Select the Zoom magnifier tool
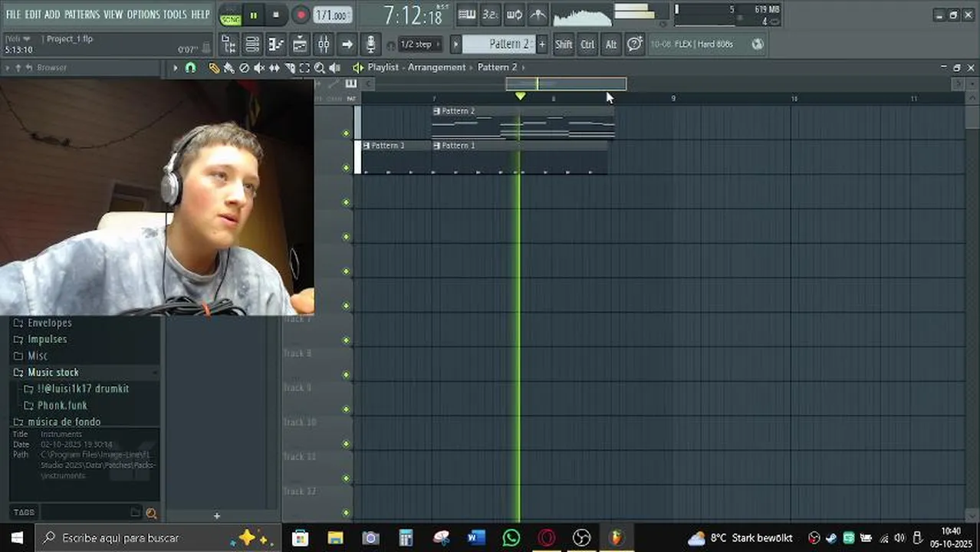Image resolution: width=980 pixels, height=552 pixels. click(x=320, y=67)
